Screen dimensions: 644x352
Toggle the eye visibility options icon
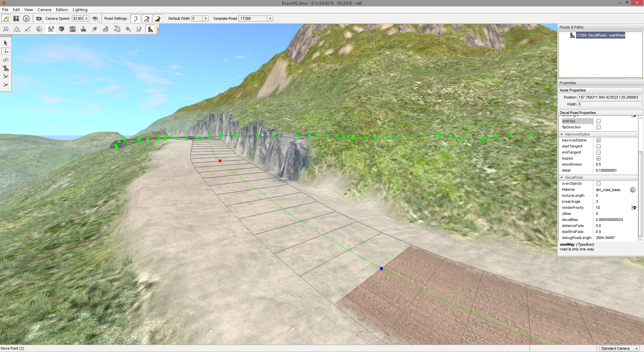[x=95, y=18]
